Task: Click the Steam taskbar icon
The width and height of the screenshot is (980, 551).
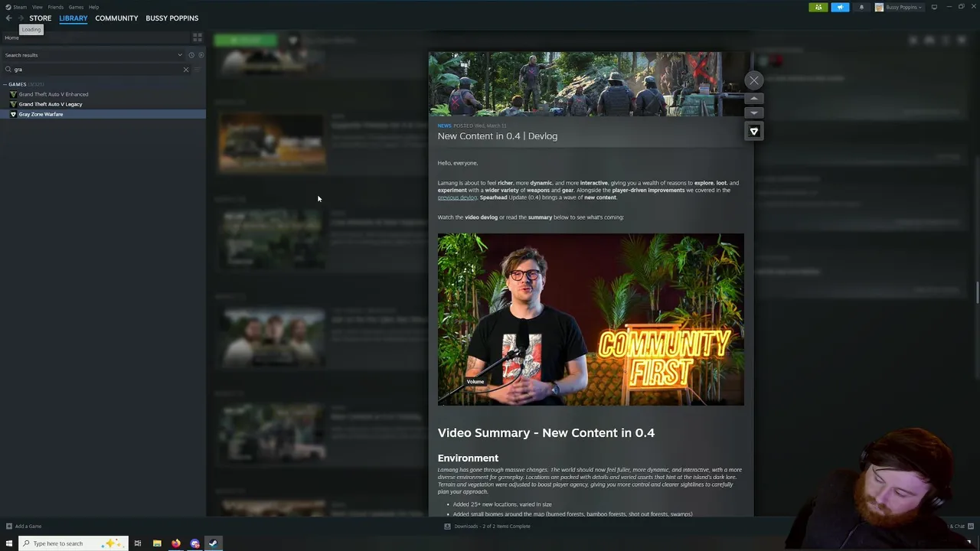Action: (213, 543)
